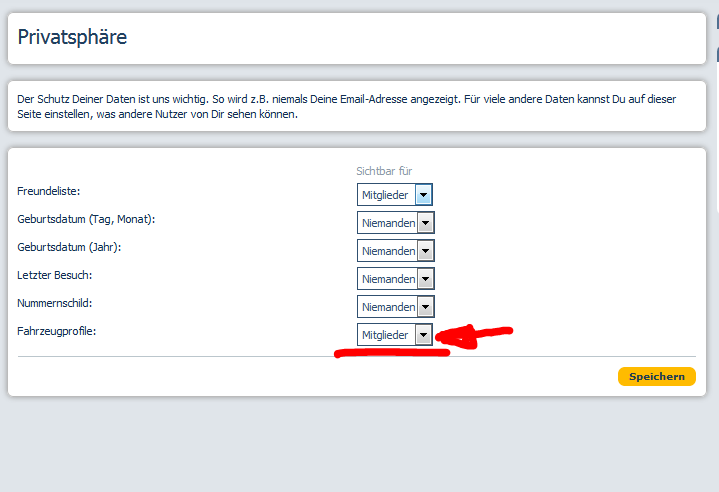This screenshot has width=719, height=492.
Task: Open the Geburtsdatum (Tag, Monat) dropdown arrow
Action: [425, 223]
